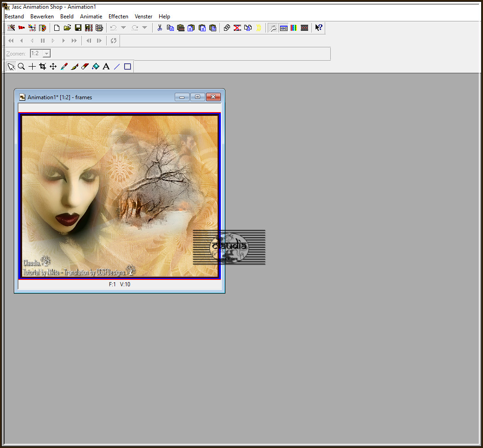
Task: Click the "F:1 V:10" frame status text
Action: [120, 284]
